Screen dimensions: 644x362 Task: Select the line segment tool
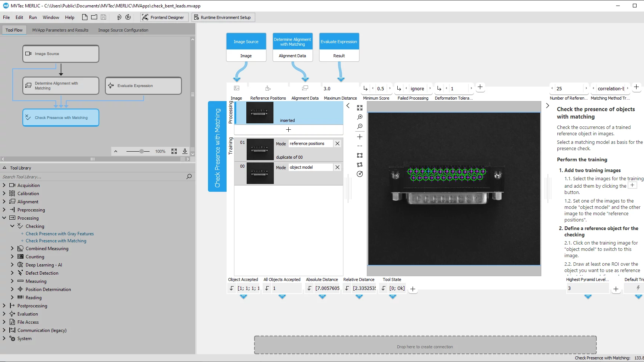point(360,146)
